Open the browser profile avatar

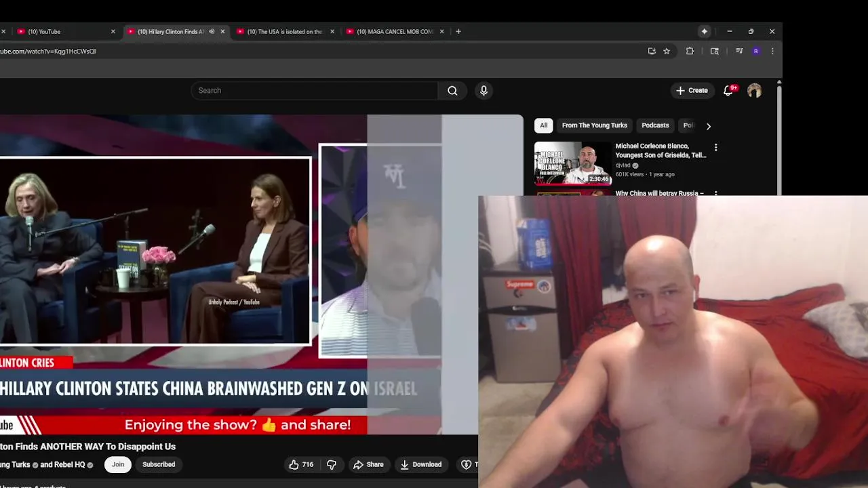(x=755, y=51)
